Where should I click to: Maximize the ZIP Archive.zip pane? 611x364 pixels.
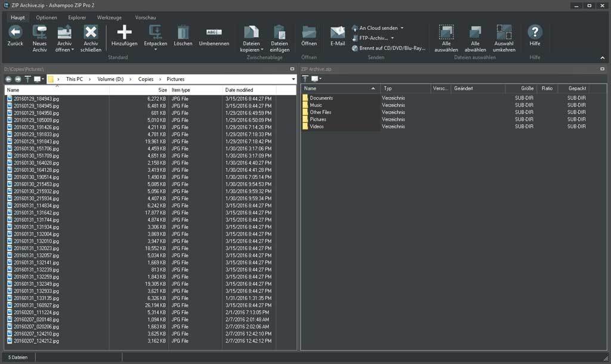click(603, 69)
